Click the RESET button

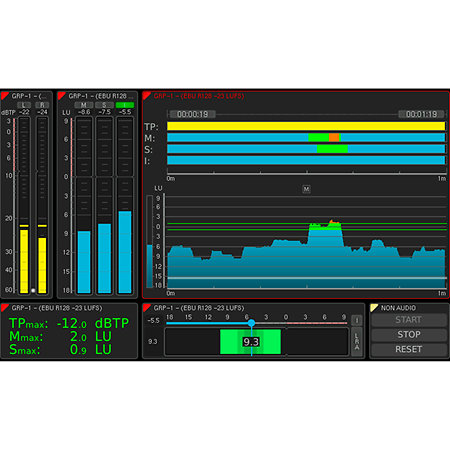point(409,349)
